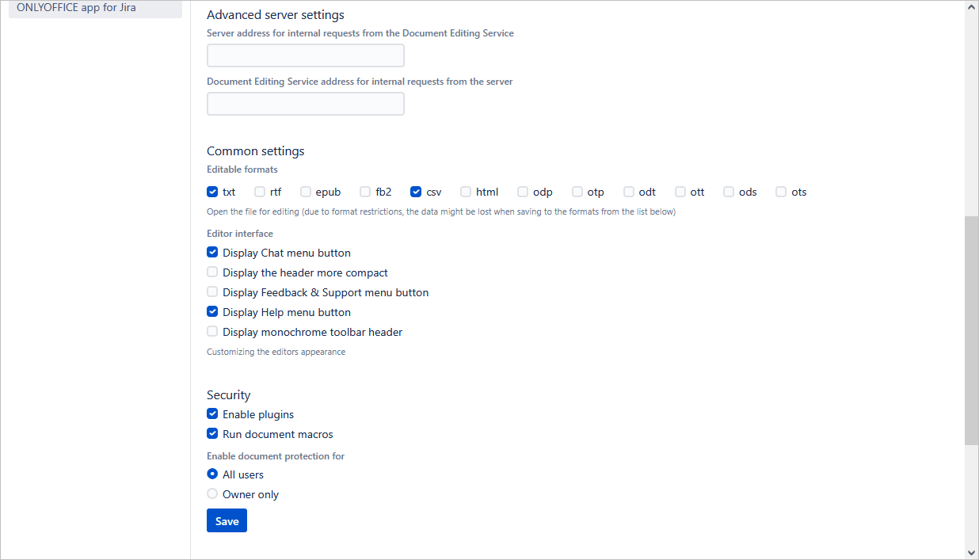
Task: Enable Display the header more compact
Action: coord(212,272)
